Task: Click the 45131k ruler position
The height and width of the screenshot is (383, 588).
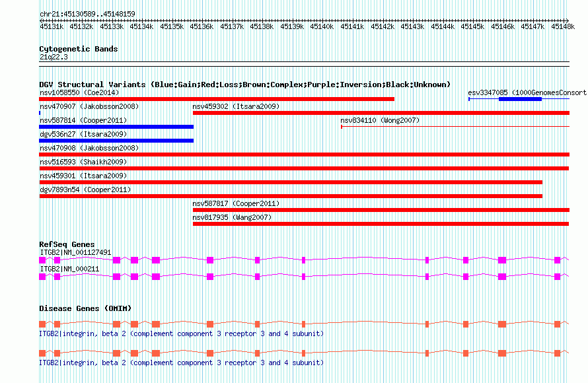Action: coord(52,26)
